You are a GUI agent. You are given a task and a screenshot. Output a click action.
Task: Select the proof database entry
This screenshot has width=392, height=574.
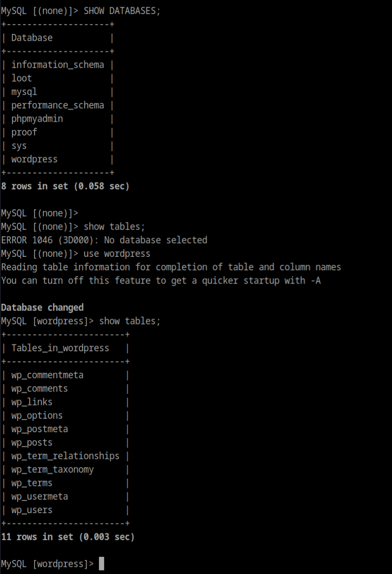(24, 132)
